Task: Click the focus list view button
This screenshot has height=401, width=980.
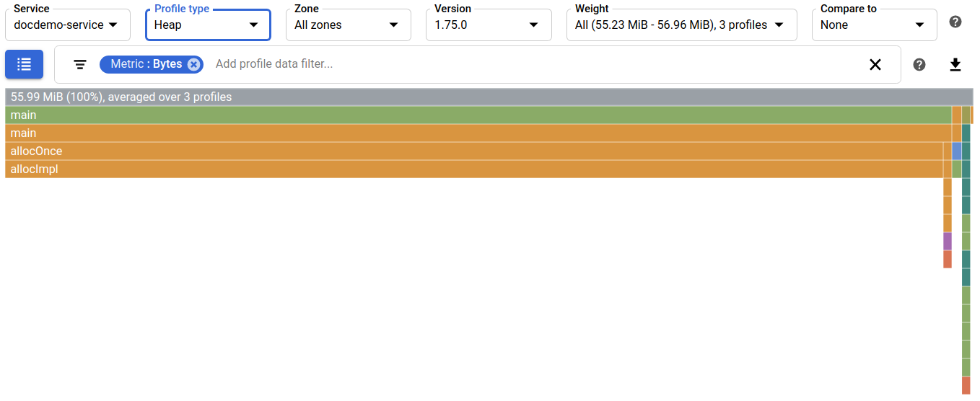Action: click(x=24, y=64)
